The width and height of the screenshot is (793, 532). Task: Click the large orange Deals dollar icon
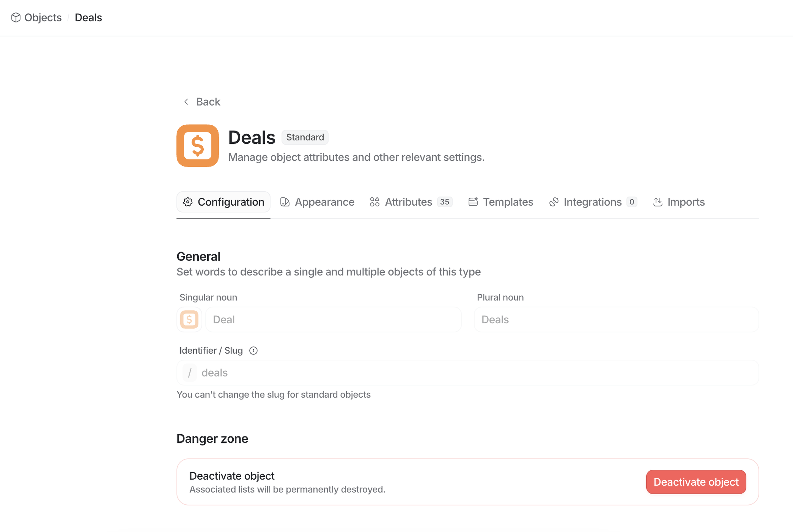(197, 146)
